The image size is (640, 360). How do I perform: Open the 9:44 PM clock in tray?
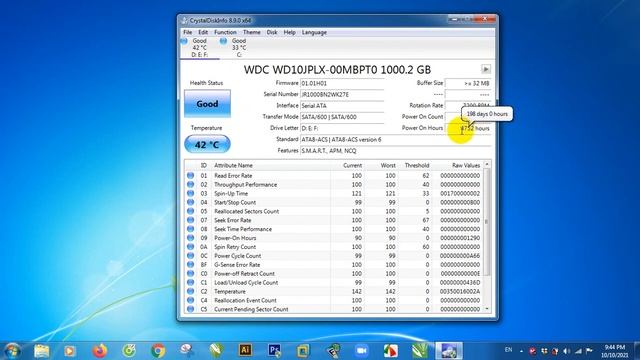(x=615, y=351)
